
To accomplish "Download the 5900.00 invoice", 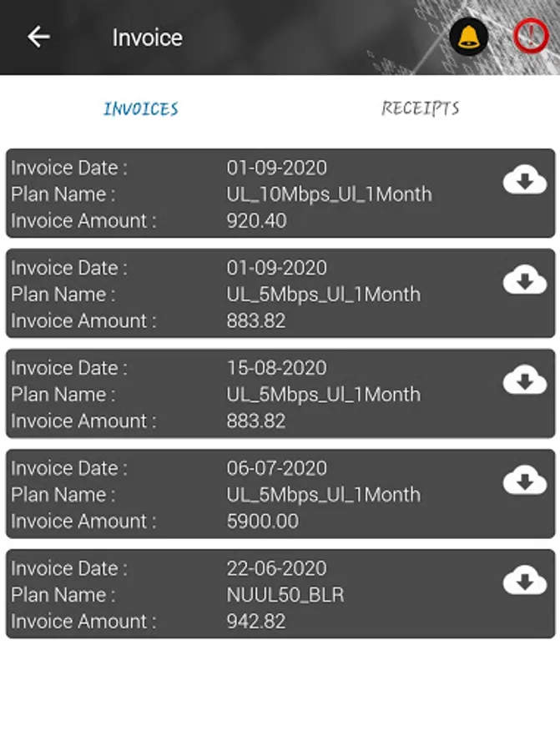I will pos(524,481).
